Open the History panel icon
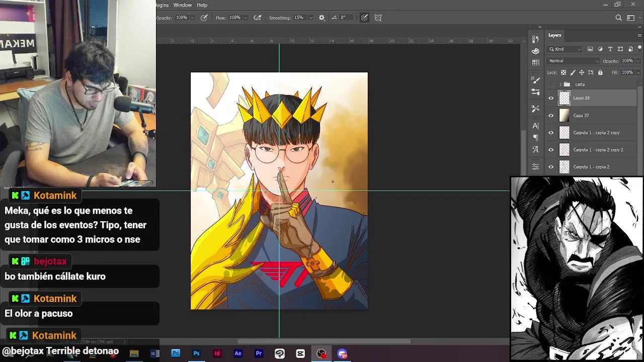The image size is (644, 362). pyautogui.click(x=535, y=39)
